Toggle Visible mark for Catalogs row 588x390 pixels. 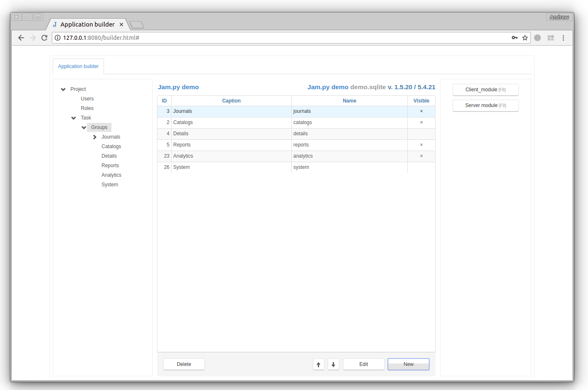421,122
